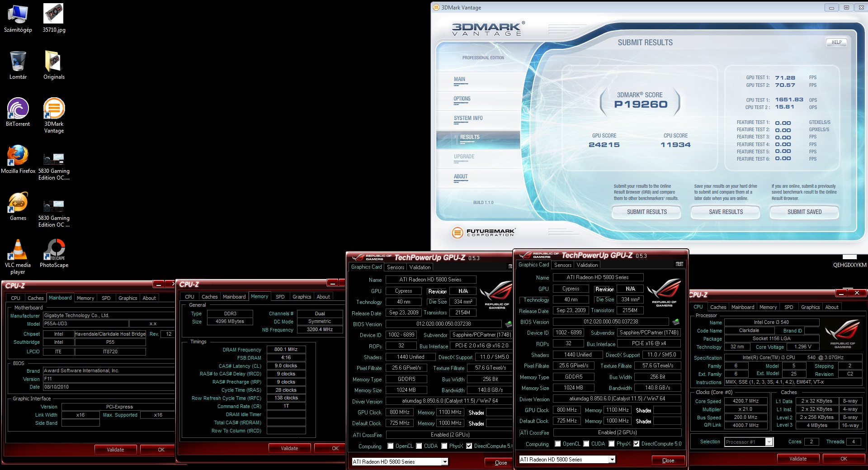Select the Mozilla Firefox desktop shortcut

[x=18, y=159]
